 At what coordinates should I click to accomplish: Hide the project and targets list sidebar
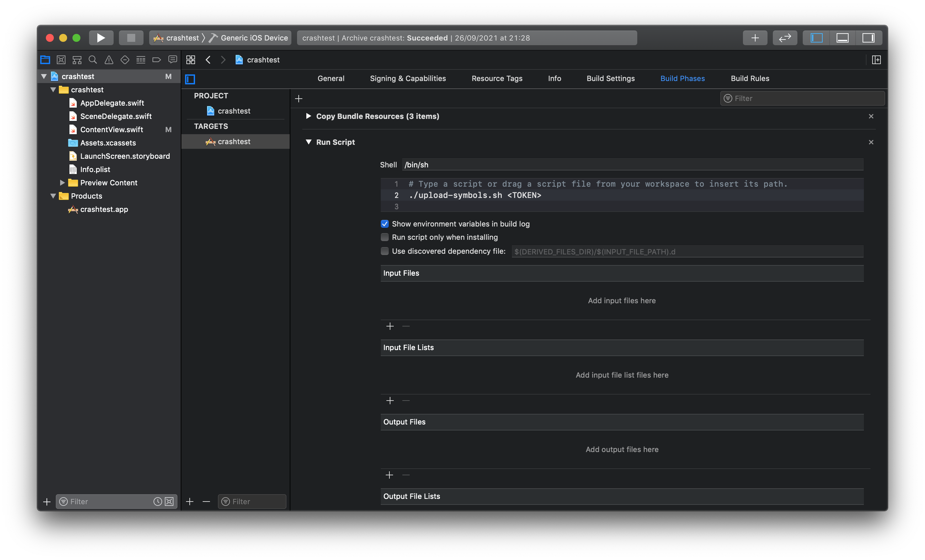pyautogui.click(x=190, y=79)
